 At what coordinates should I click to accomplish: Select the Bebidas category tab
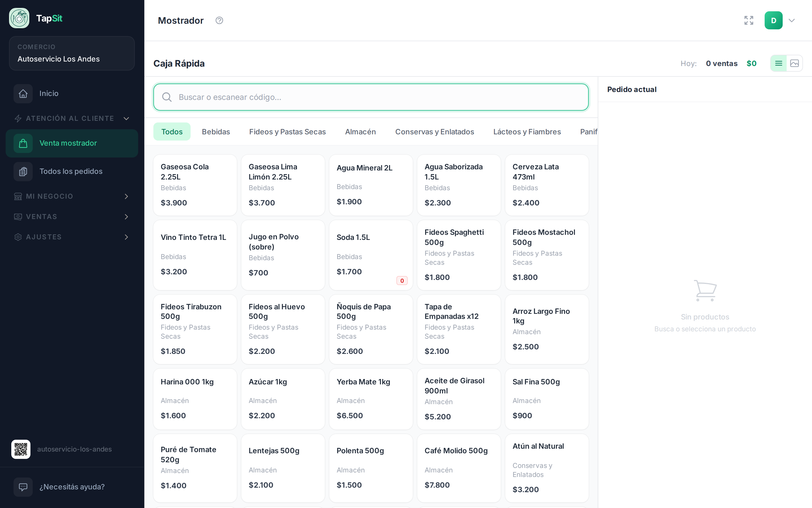point(216,132)
